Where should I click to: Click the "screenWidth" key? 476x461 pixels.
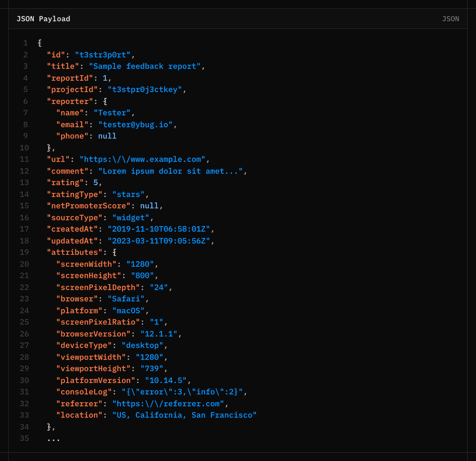click(87, 264)
